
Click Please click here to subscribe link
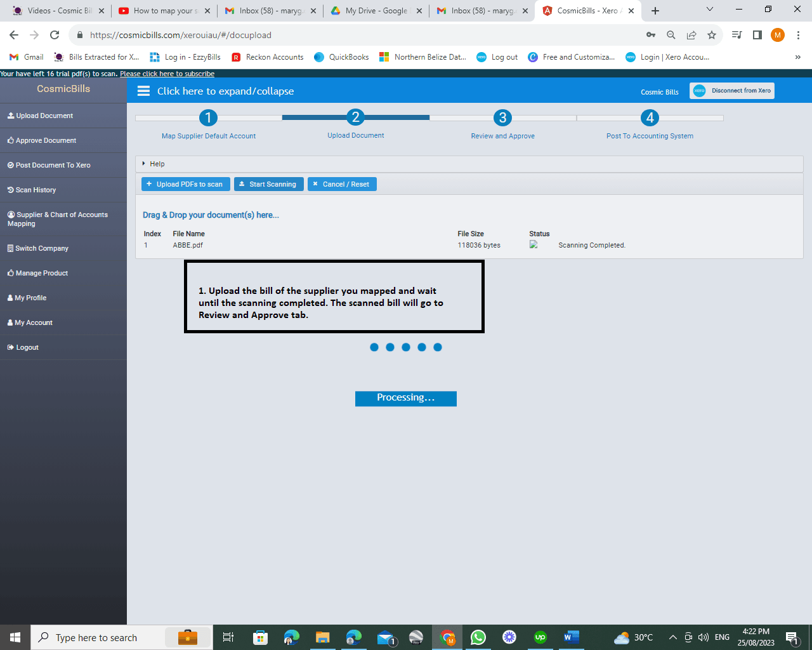167,74
